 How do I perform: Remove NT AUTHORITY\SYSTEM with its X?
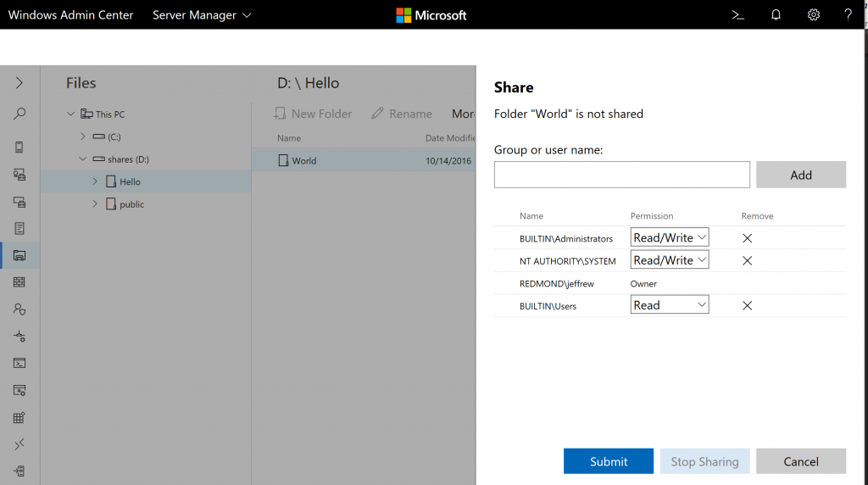click(747, 261)
